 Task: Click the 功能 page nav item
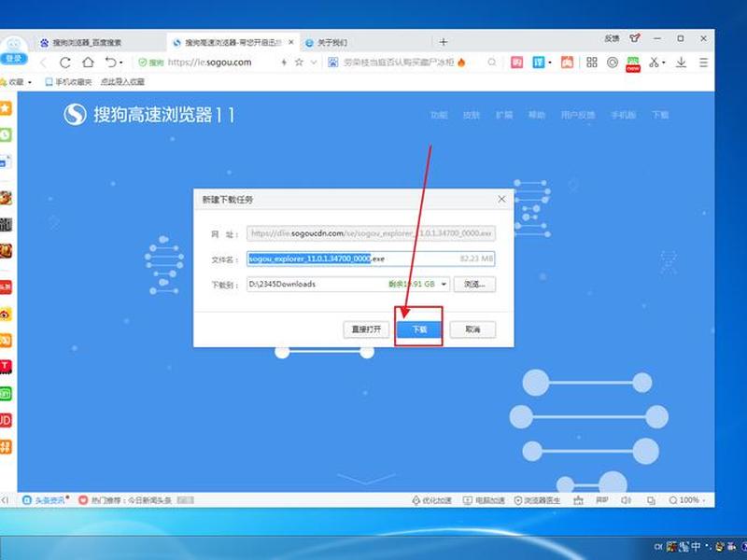pos(439,115)
